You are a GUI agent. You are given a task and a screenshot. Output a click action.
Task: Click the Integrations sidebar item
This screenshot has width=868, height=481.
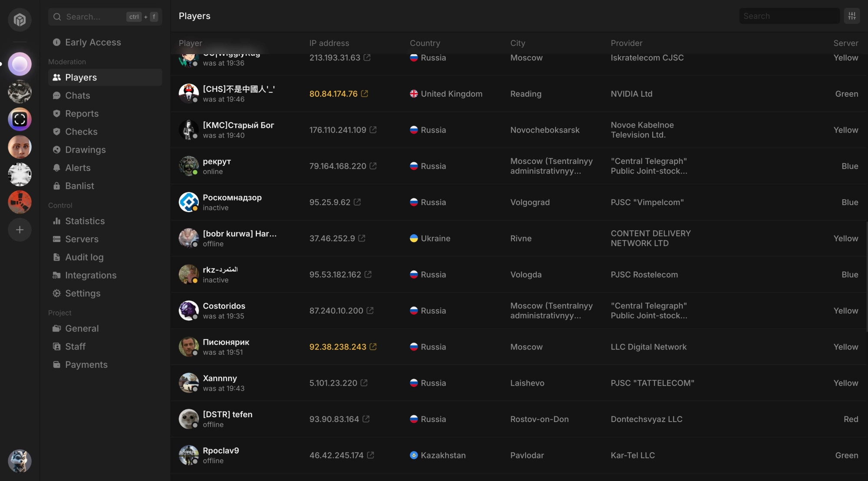tap(90, 275)
